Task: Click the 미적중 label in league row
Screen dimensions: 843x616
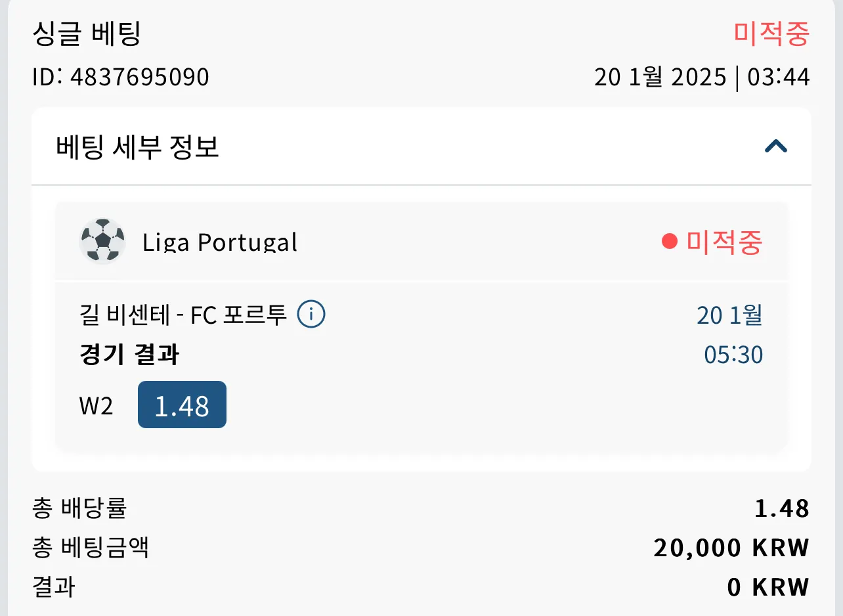Action: click(x=724, y=242)
